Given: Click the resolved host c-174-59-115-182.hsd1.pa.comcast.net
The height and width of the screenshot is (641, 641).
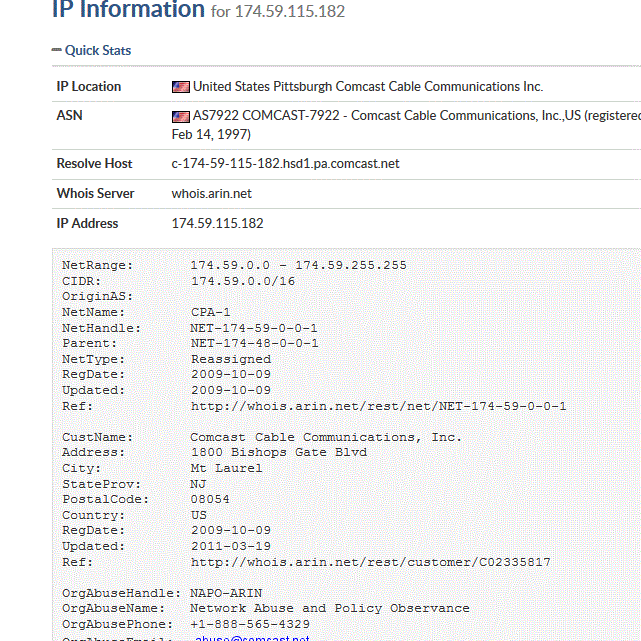Looking at the screenshot, I should (x=285, y=164).
